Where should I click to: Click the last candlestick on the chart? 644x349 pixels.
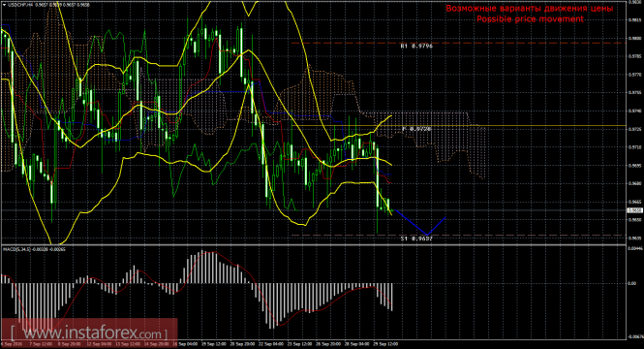tap(391, 211)
